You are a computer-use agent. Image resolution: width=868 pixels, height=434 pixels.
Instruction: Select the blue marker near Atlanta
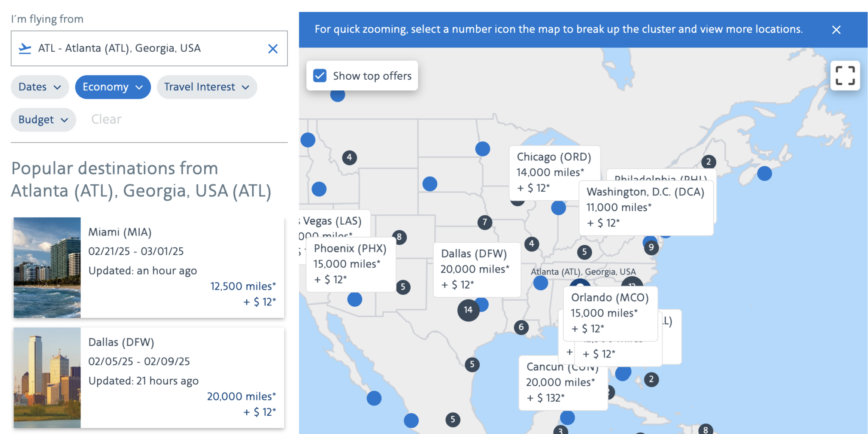tap(540, 283)
